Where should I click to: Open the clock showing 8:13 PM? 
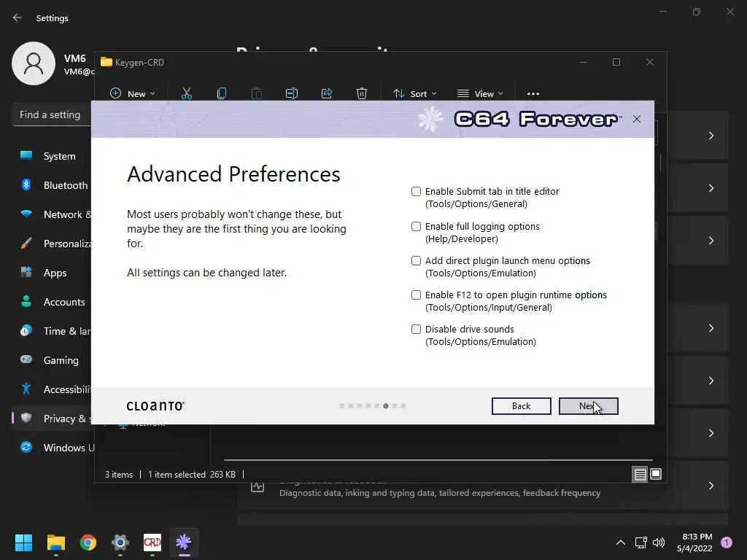tap(694, 542)
